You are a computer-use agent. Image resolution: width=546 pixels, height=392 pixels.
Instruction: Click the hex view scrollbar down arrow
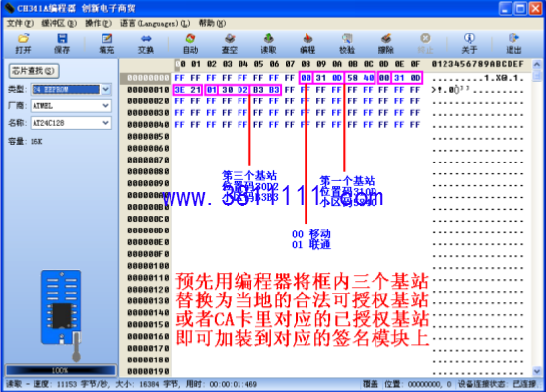coord(536,371)
